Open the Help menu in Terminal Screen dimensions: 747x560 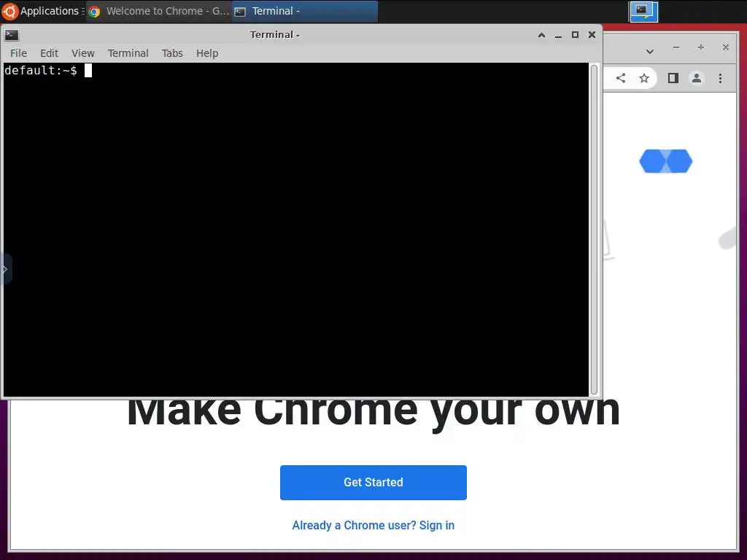207,52
